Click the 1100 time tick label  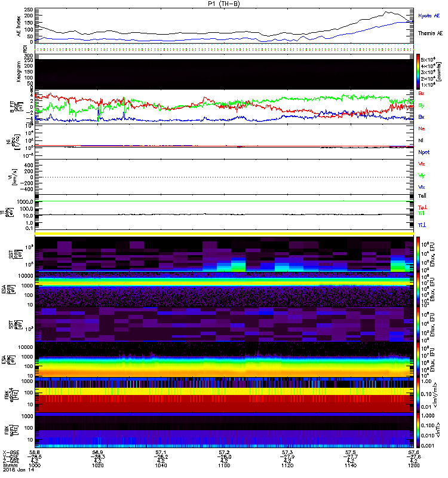pyautogui.click(x=225, y=465)
